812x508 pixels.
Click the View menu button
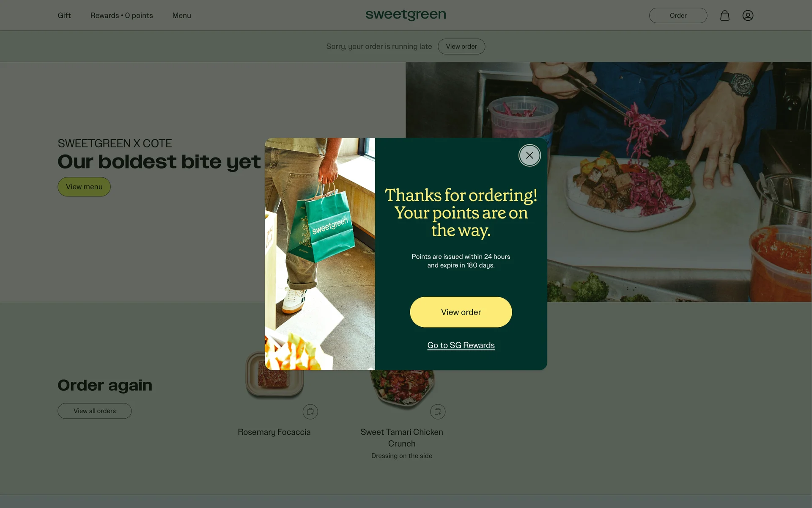point(84,187)
